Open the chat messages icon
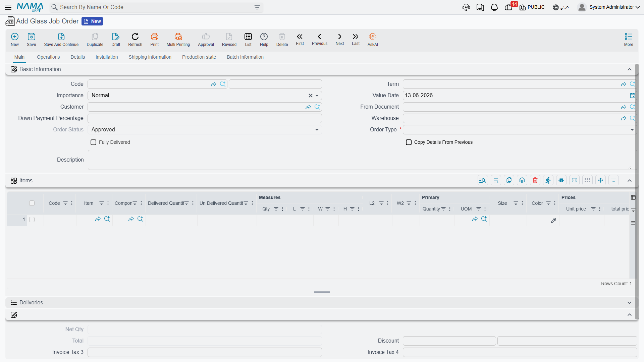 480,7
